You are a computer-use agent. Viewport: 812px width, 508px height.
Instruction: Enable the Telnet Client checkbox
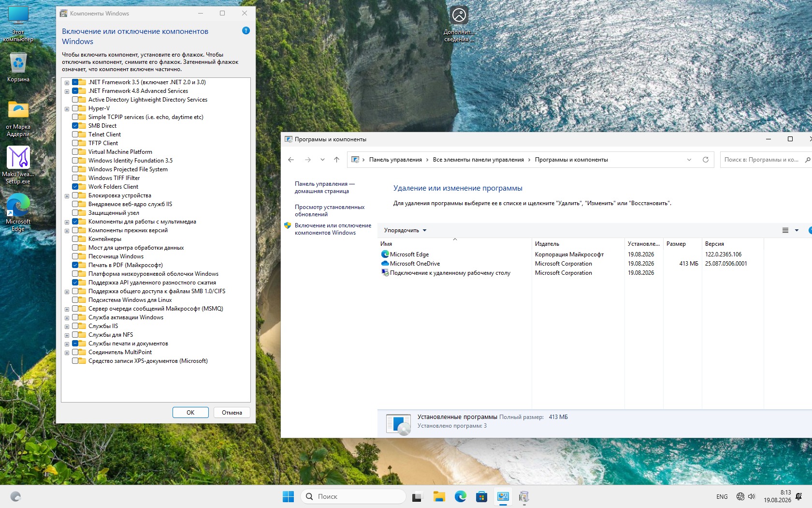(x=75, y=134)
